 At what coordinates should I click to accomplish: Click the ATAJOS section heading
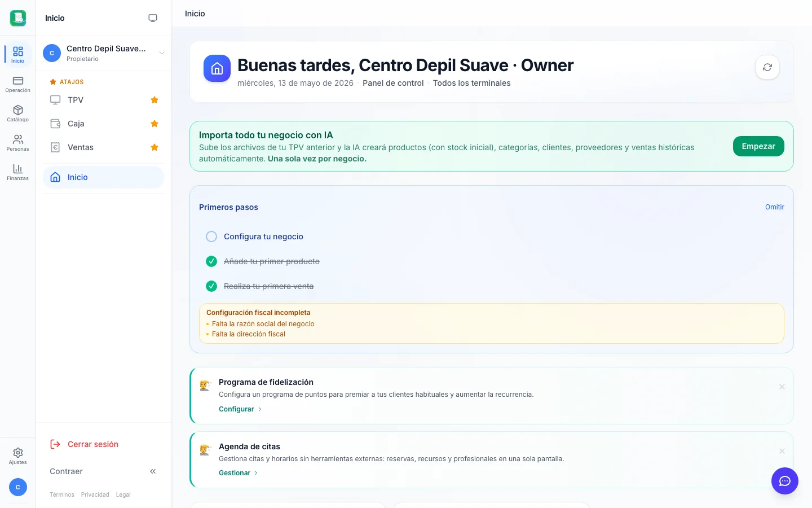[x=72, y=82]
